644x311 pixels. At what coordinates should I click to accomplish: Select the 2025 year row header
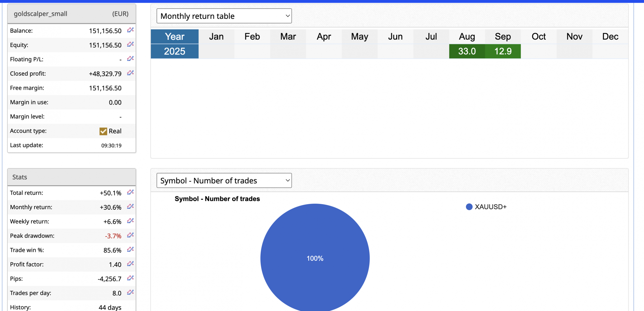(175, 51)
